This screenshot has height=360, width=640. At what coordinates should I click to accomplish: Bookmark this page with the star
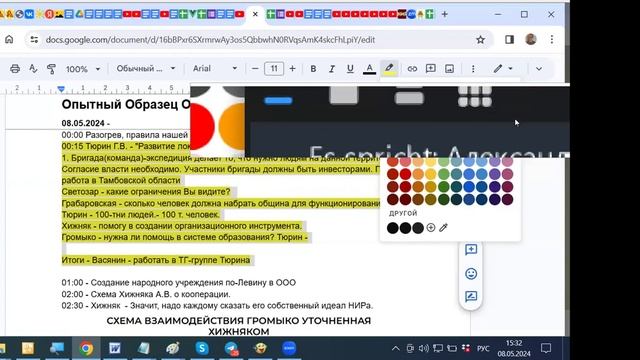point(480,40)
